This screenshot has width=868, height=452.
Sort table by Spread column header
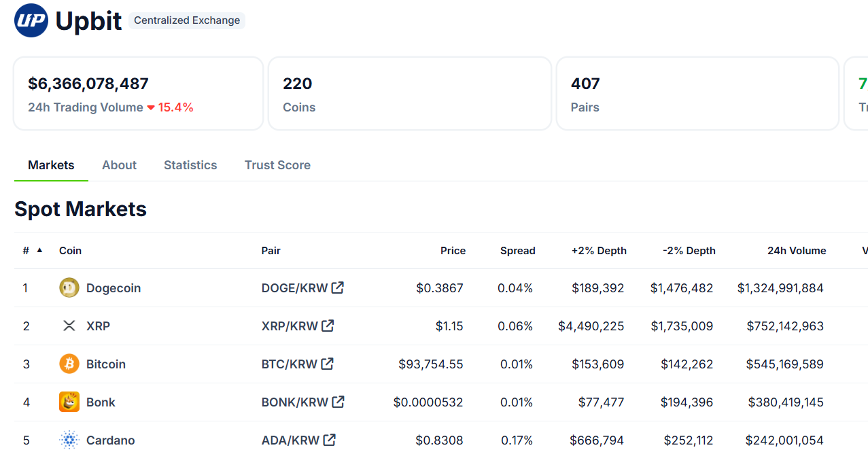tap(518, 251)
